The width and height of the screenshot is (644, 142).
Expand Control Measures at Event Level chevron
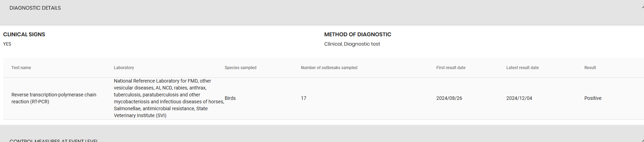point(642,140)
